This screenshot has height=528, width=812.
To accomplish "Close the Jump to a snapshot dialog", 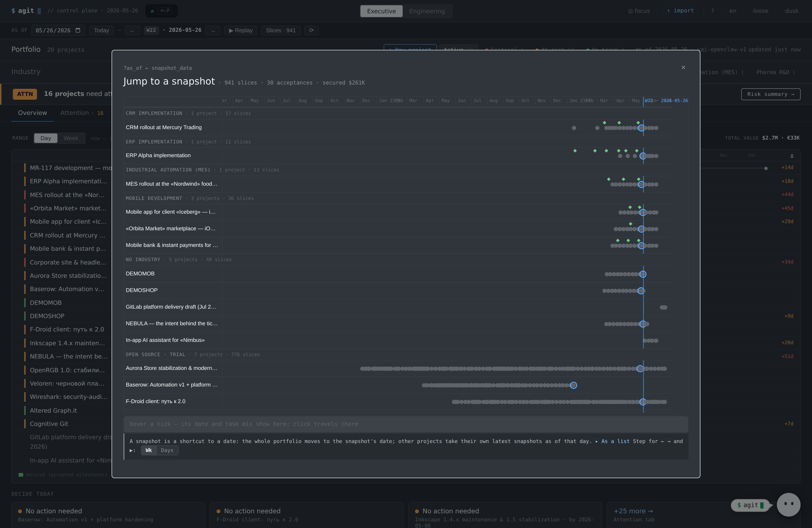I will tap(683, 67).
